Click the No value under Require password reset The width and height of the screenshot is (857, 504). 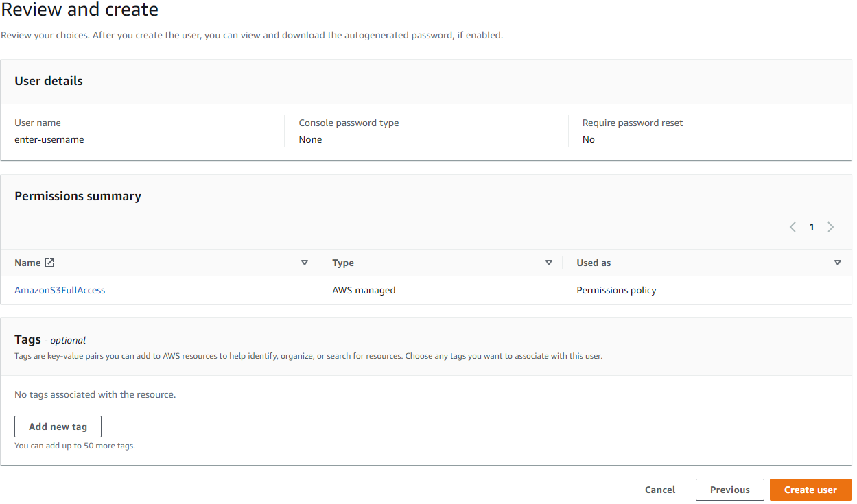pyautogui.click(x=589, y=139)
